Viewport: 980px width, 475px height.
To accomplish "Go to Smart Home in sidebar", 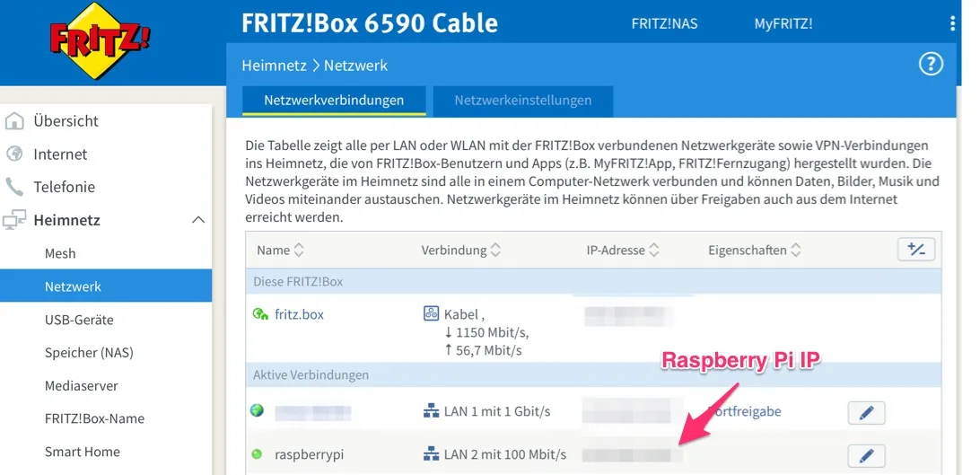I will (x=83, y=452).
